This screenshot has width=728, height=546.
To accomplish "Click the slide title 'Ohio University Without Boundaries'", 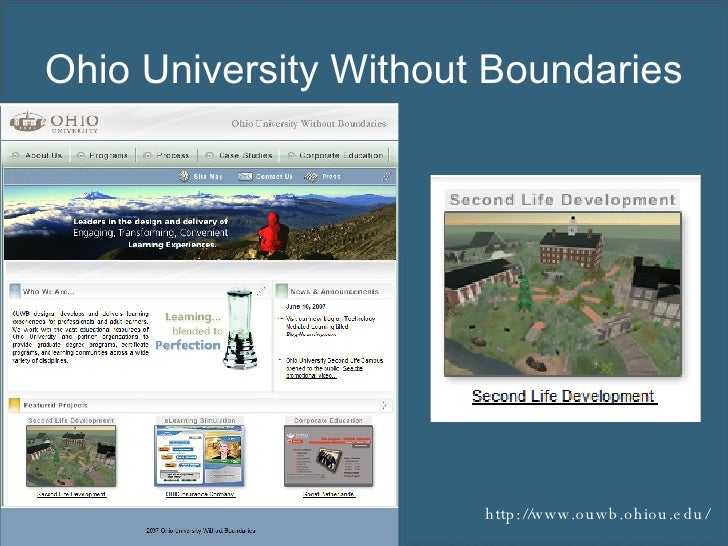I will (x=364, y=69).
